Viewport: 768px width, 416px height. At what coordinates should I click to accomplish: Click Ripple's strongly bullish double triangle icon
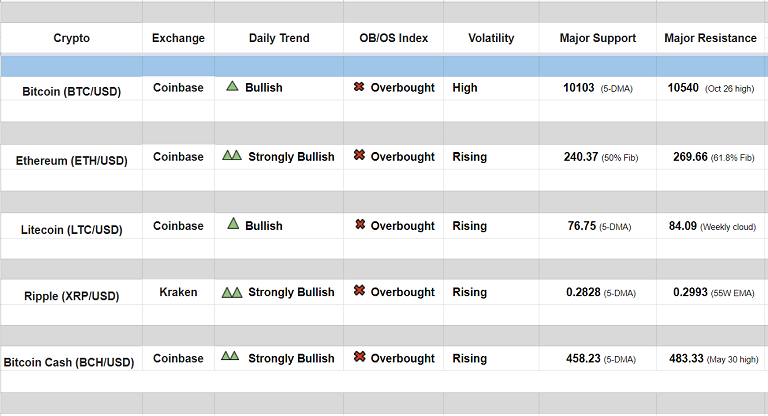pos(232,293)
